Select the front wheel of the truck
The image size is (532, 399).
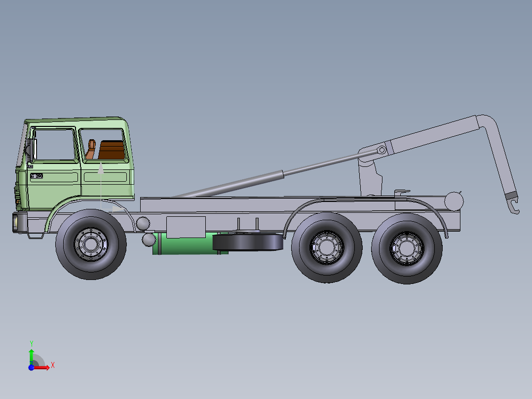pos(91,244)
